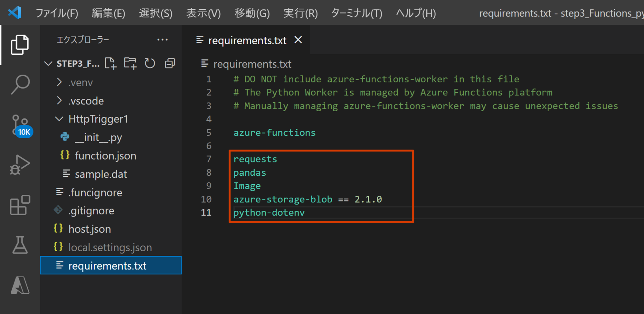Close the requirements.txt tab
Viewport: 644px width, 314px height.
[x=298, y=40]
